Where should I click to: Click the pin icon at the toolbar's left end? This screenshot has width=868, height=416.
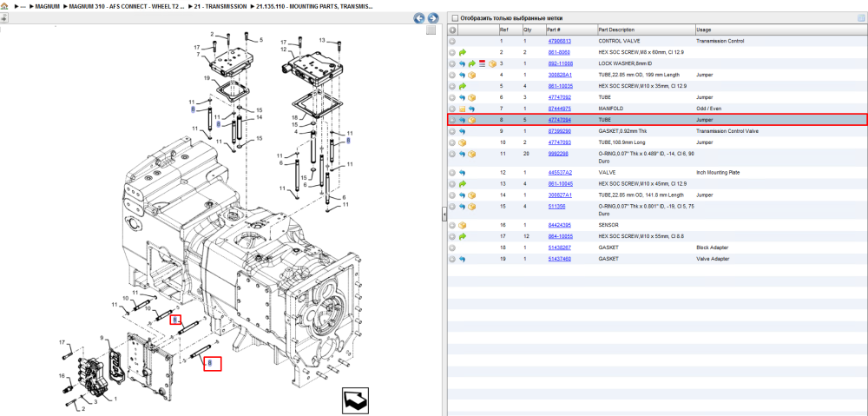pos(3,17)
